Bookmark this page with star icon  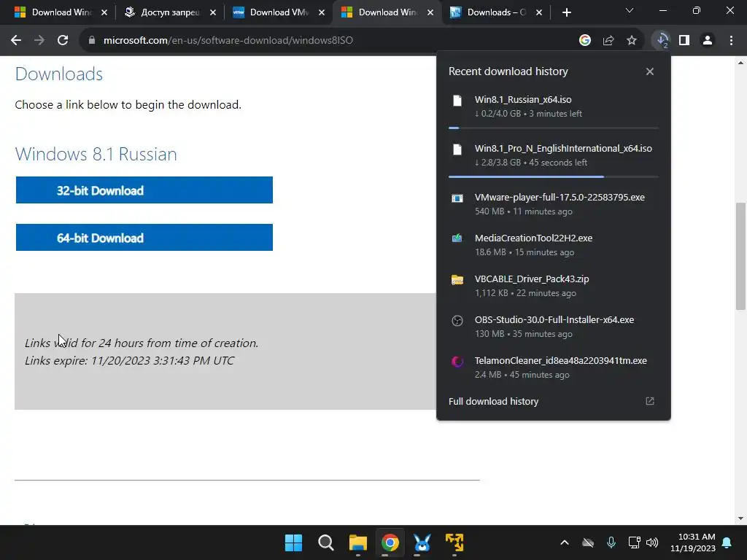[632, 41]
